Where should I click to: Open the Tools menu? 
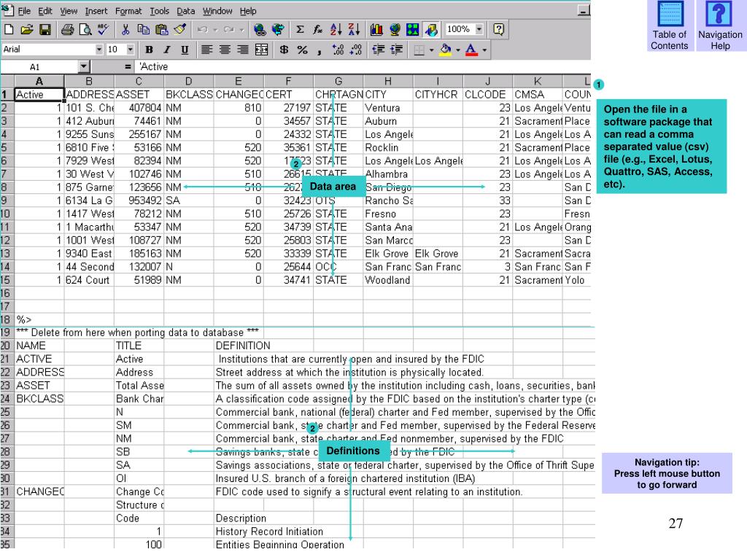pos(159,11)
